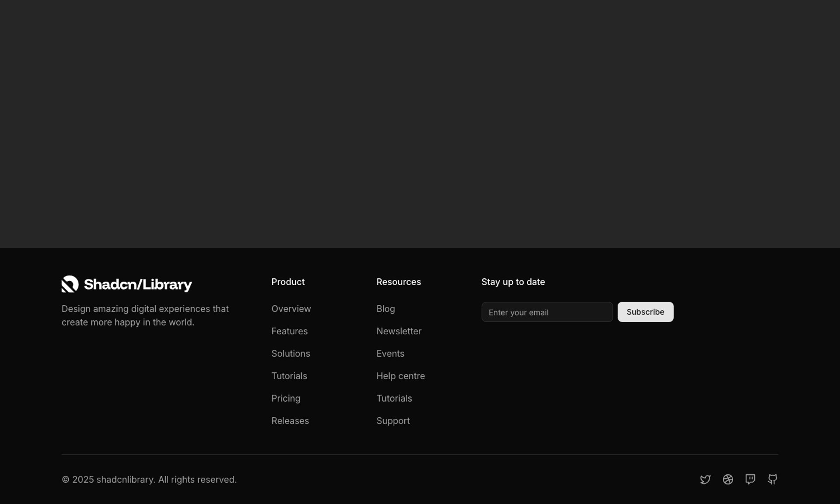Open the Overview link under Product
Screen dimensions: 840x504
(x=291, y=309)
